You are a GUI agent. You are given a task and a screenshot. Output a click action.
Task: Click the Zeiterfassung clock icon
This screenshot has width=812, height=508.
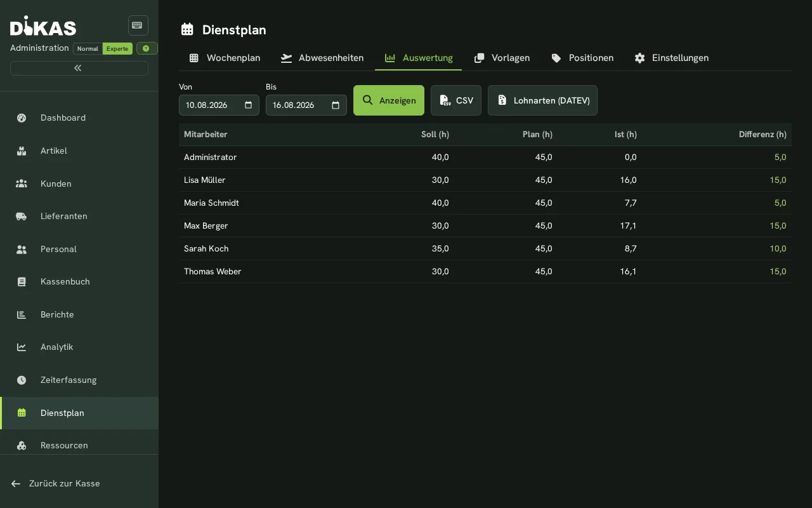click(x=22, y=380)
